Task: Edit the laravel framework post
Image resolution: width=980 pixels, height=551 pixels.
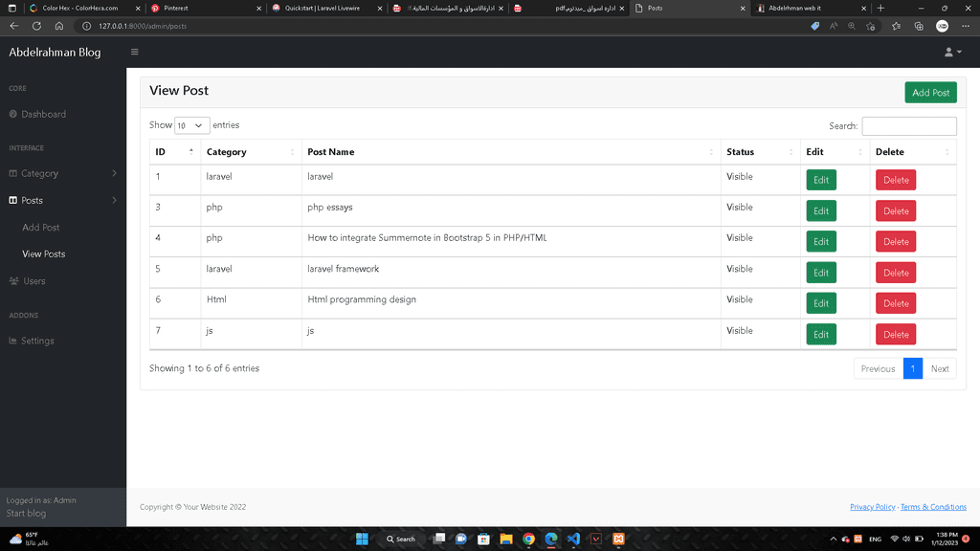Action: [x=820, y=273]
